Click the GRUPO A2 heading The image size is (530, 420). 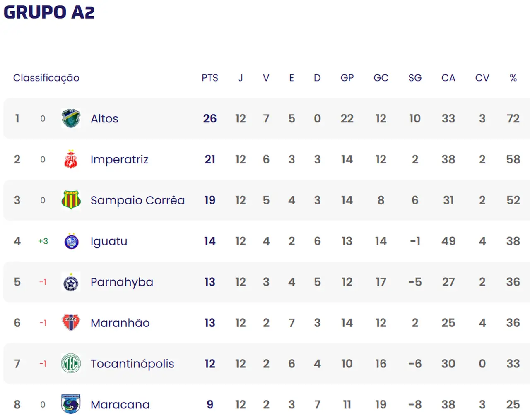coord(49,12)
